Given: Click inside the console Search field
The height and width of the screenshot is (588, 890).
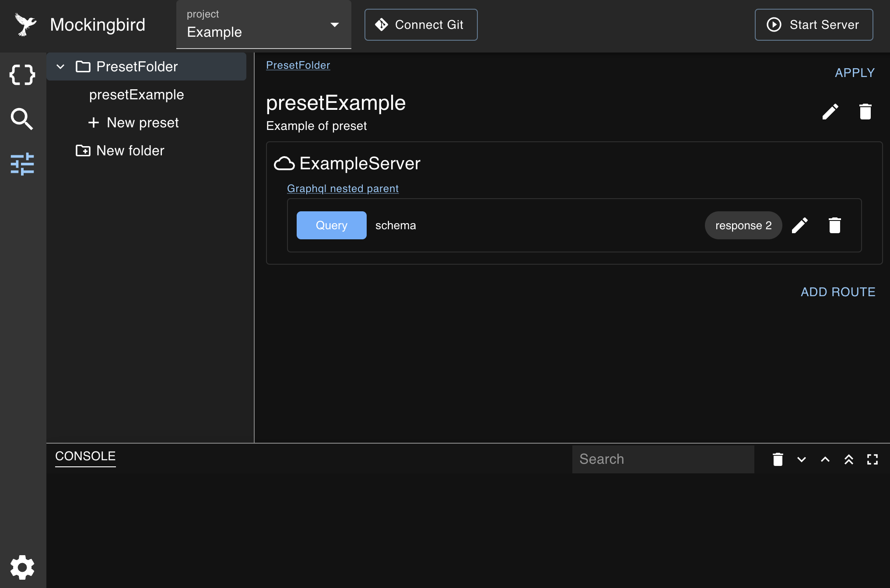Looking at the screenshot, I should tap(663, 459).
